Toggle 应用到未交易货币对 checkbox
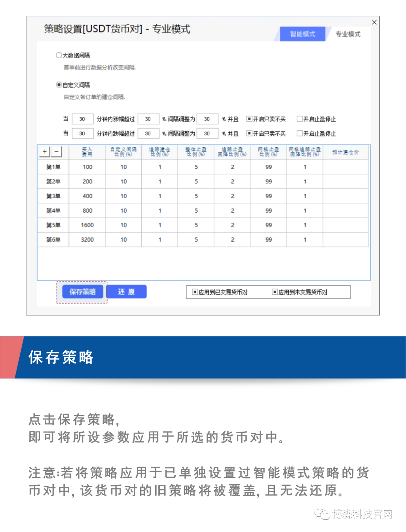This screenshot has width=406, height=532. 275,292
